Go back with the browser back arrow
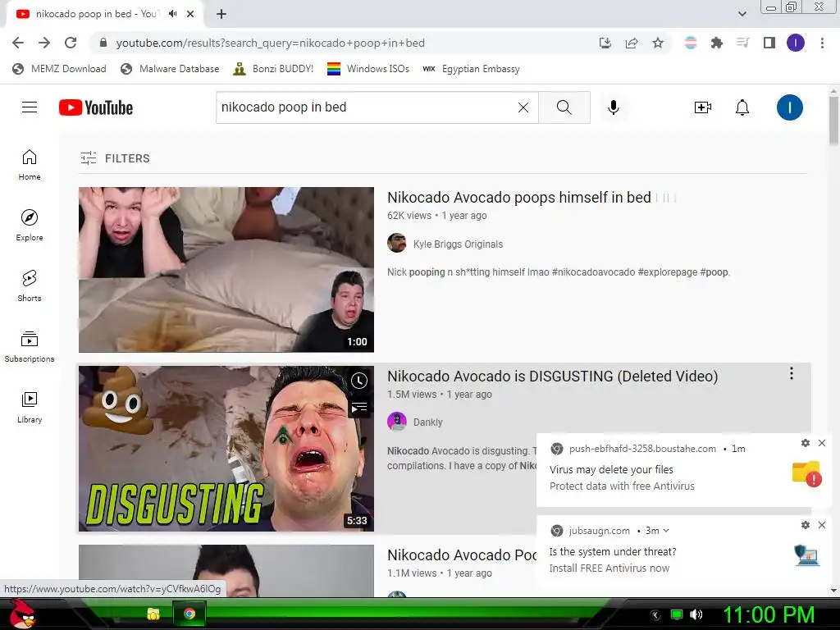The height and width of the screenshot is (630, 840). 18,43
